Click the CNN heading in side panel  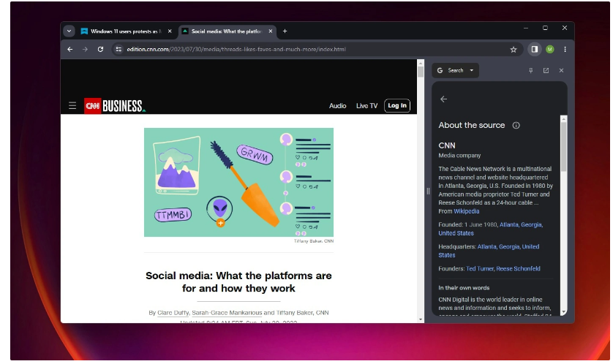[447, 145]
